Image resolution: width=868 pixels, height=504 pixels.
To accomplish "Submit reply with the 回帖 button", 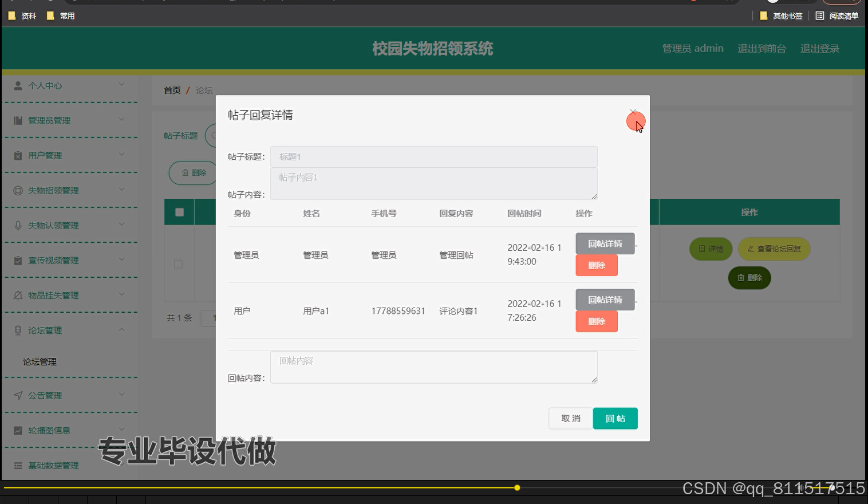I will tap(616, 419).
